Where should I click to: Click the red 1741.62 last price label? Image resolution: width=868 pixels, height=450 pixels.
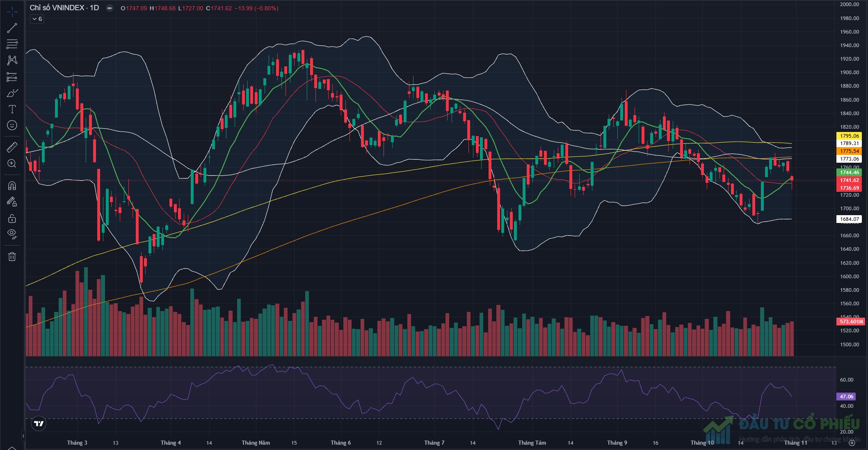[849, 180]
